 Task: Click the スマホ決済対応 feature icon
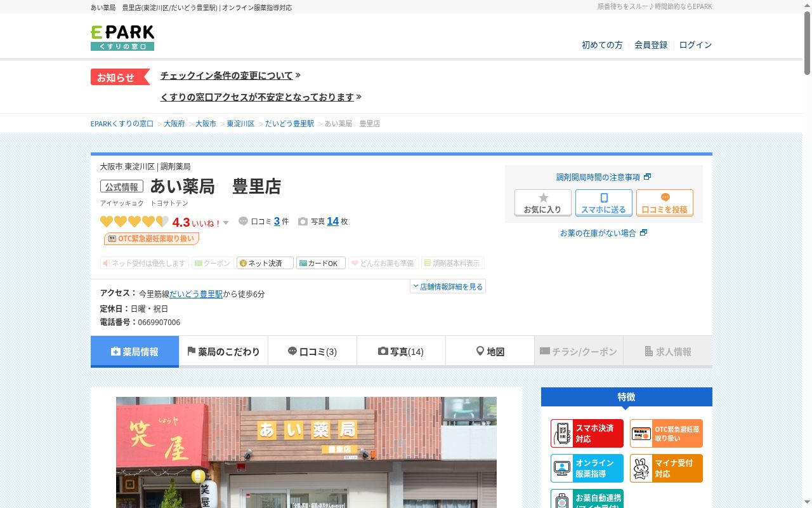[587, 433]
